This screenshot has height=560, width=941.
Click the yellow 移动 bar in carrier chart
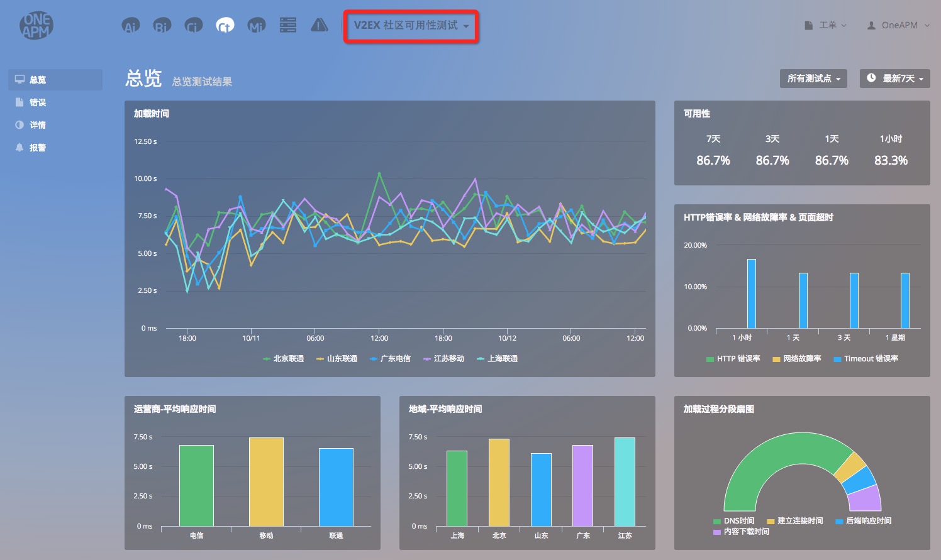tap(266, 481)
